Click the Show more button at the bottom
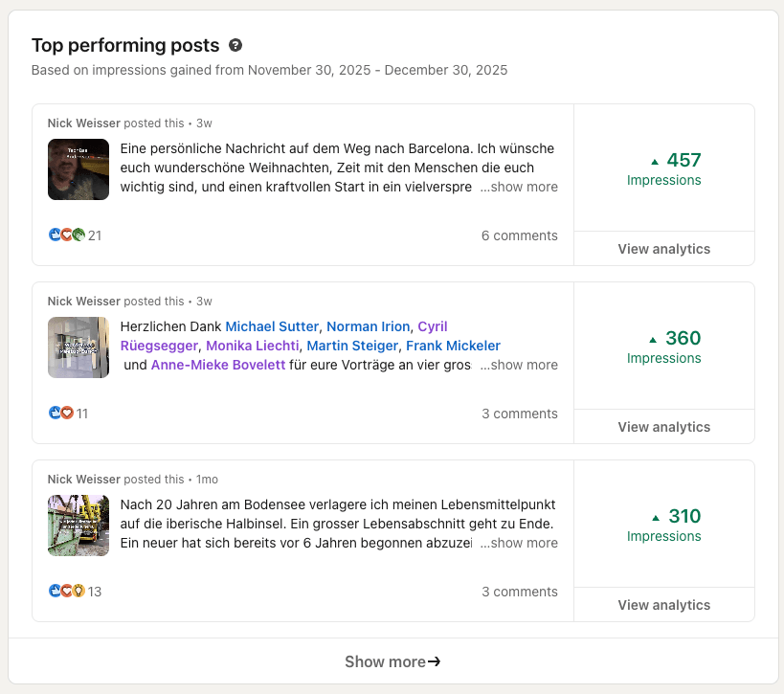784x694 pixels. [392, 661]
